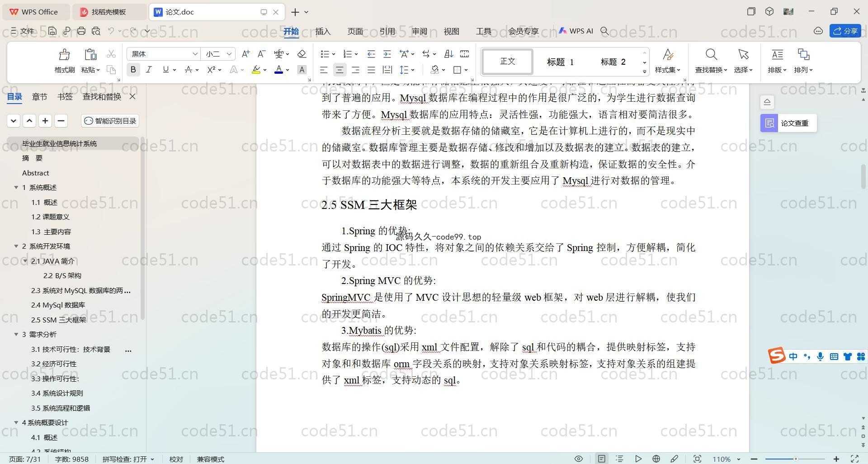Click the 分享 share button
The width and height of the screenshot is (868, 464).
[845, 31]
